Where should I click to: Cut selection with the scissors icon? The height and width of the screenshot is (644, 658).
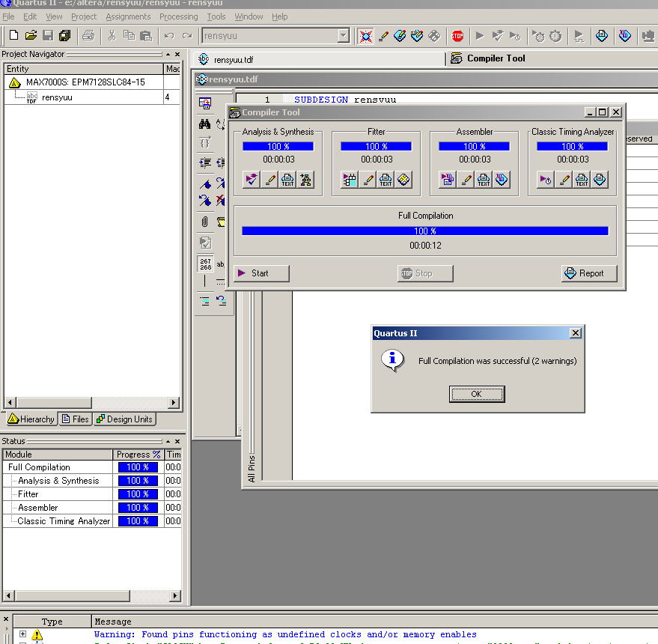112,36
